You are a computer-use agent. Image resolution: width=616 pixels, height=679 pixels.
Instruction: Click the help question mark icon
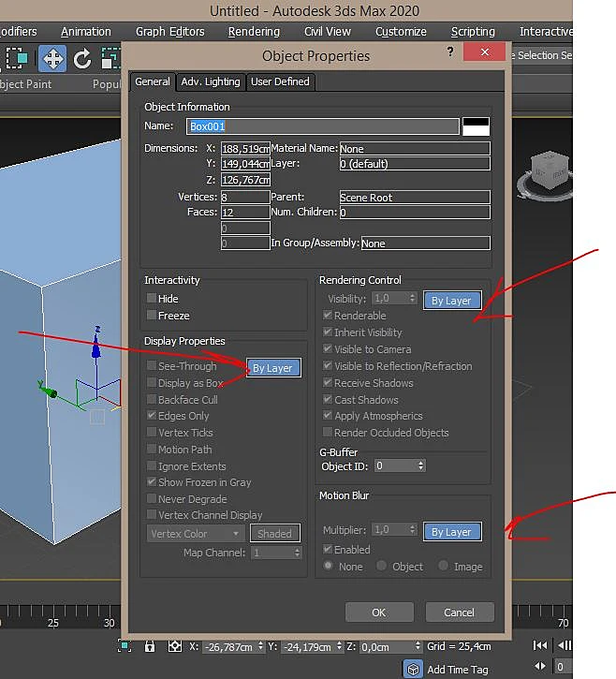pyautogui.click(x=450, y=52)
